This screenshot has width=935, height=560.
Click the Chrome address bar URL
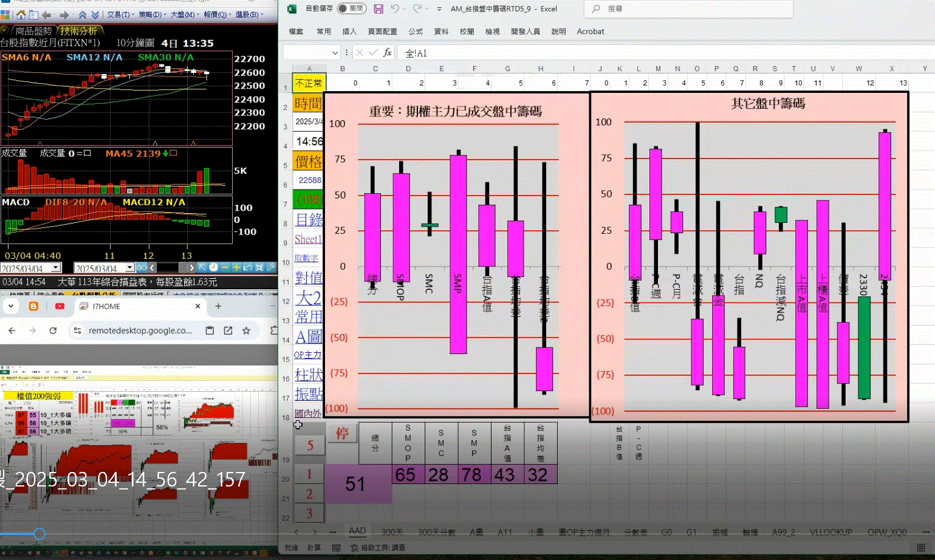pos(140,330)
